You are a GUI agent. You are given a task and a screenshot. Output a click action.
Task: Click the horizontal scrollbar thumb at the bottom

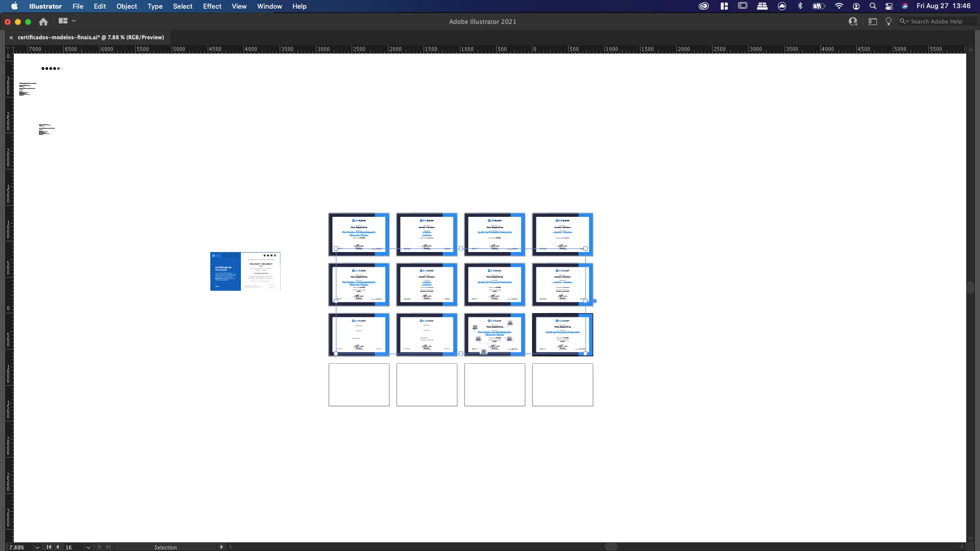tap(611, 547)
